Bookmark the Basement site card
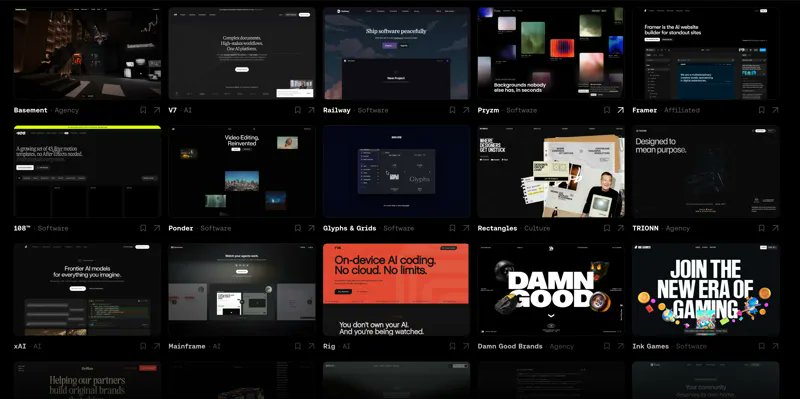The height and width of the screenshot is (399, 800). tap(143, 110)
